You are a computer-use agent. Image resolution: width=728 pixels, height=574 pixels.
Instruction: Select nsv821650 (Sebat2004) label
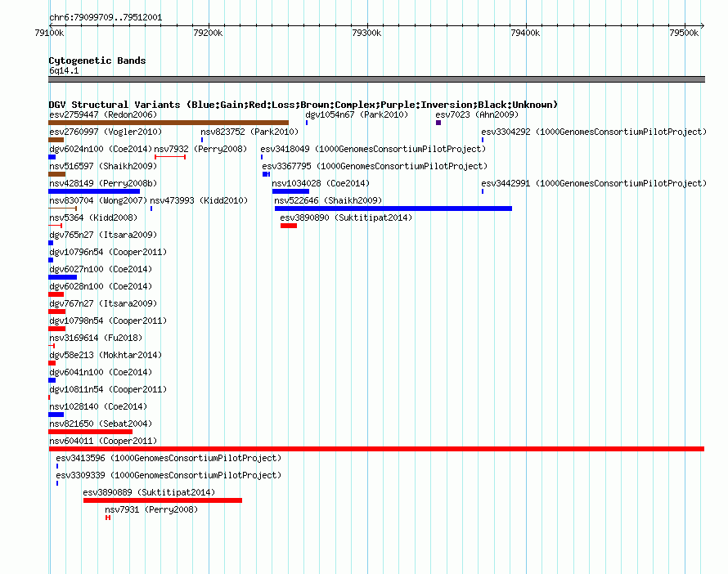(x=101, y=424)
